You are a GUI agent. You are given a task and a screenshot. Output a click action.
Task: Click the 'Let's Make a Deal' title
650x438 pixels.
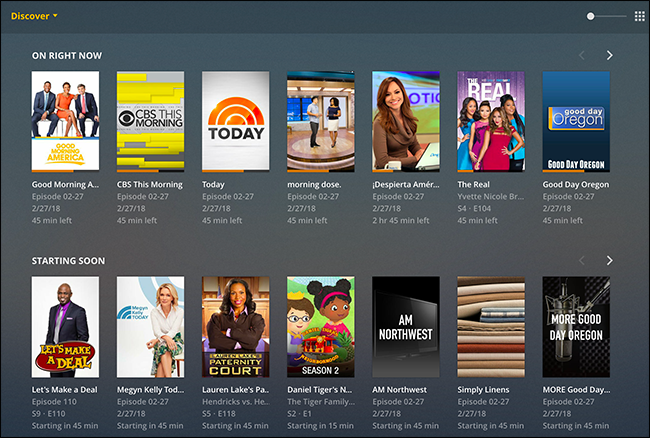coord(65,390)
